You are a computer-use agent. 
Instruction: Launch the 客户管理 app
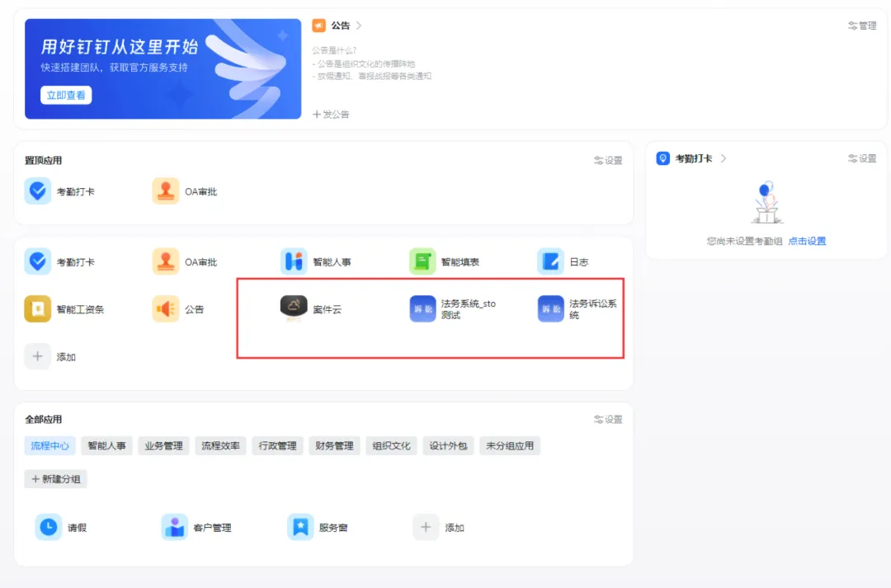tap(175, 526)
